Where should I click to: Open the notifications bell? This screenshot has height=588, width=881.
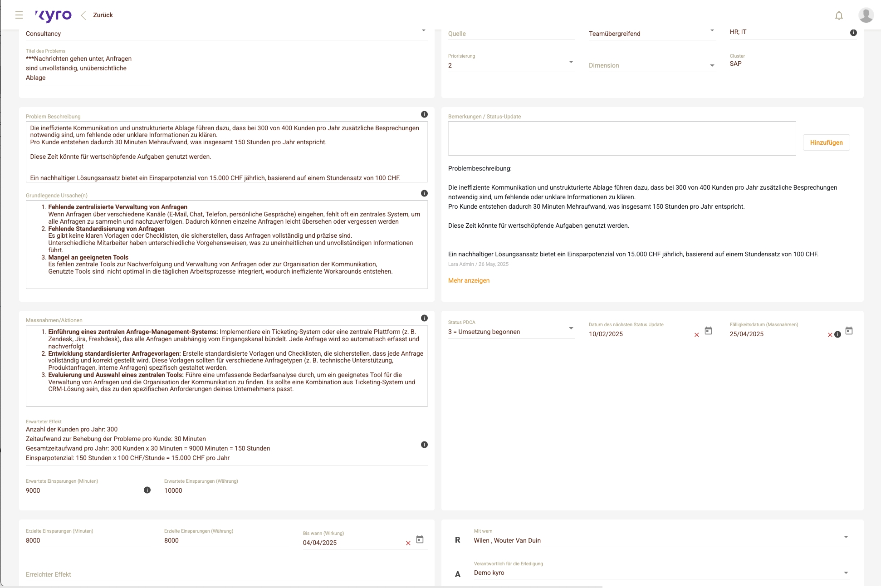839,15
